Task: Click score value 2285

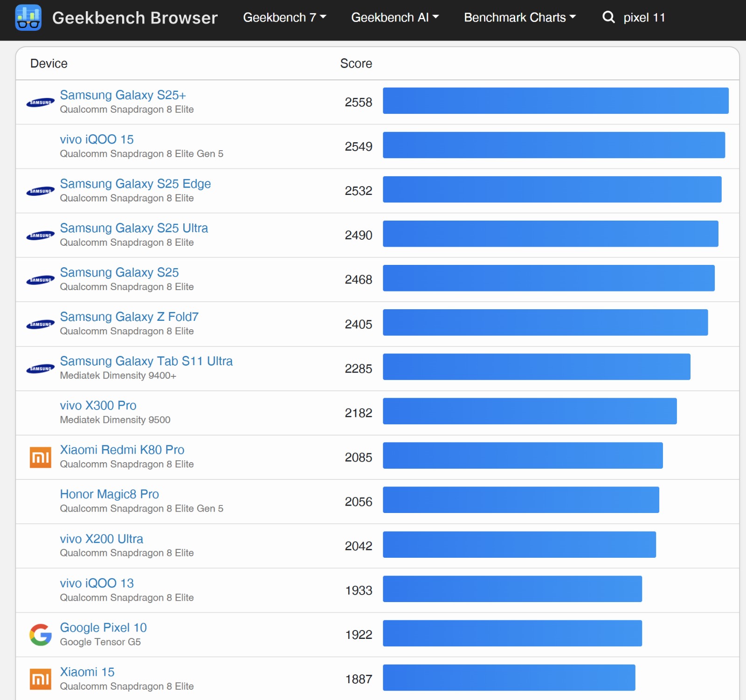Action: (359, 368)
